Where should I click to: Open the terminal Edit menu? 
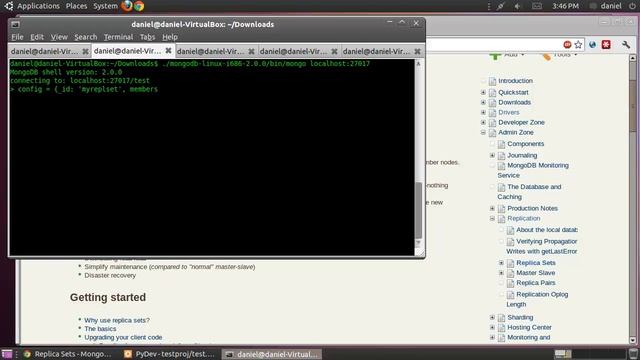(x=37, y=37)
